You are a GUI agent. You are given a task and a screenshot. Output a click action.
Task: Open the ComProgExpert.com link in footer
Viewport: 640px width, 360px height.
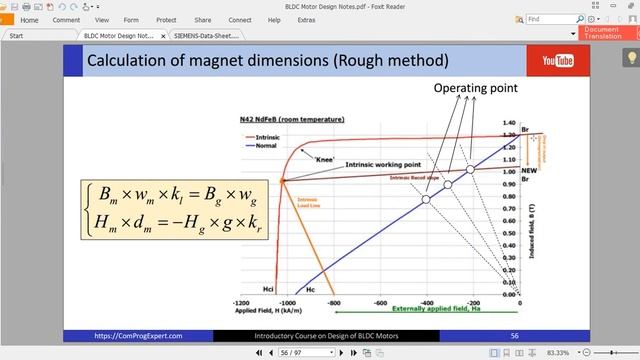tap(138, 336)
